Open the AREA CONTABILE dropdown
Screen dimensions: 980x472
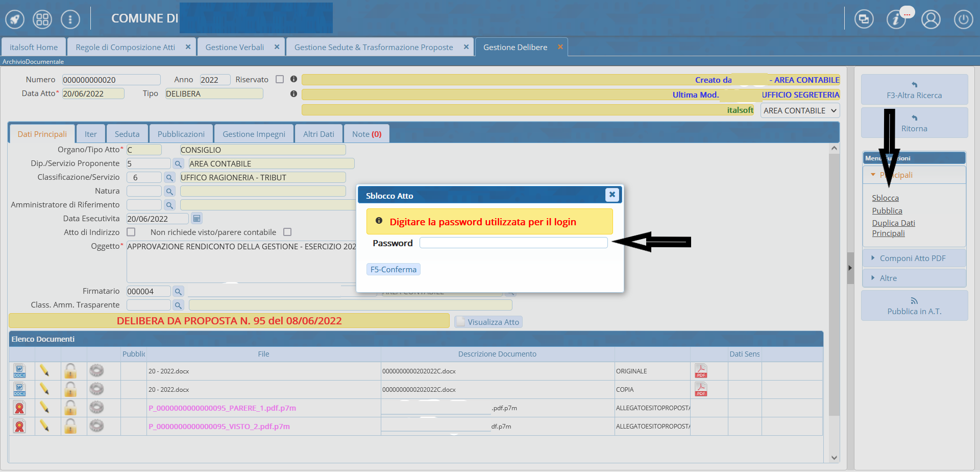pyautogui.click(x=799, y=110)
